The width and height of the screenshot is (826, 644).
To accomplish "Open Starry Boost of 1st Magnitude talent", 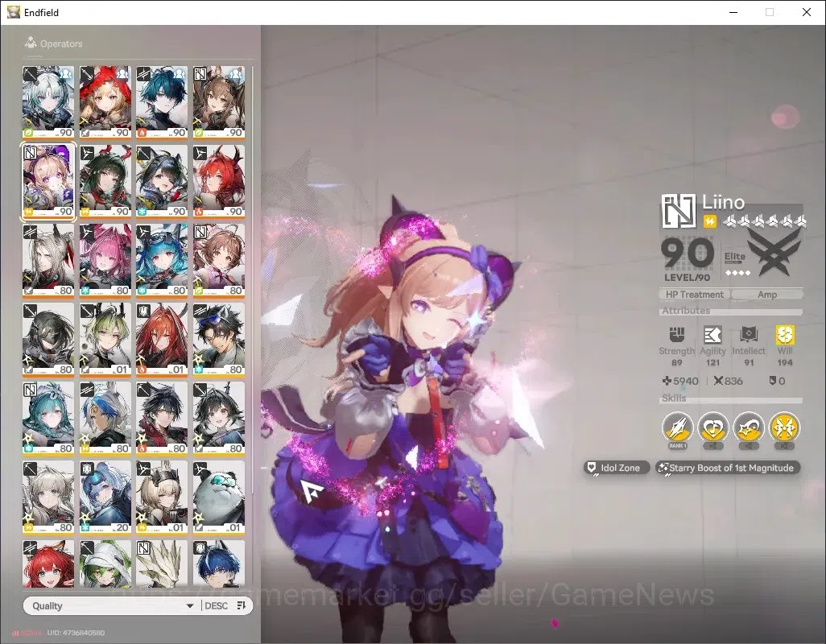I will click(728, 468).
